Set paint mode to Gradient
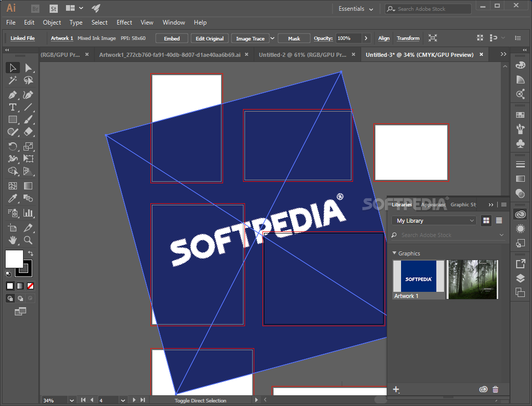 (20, 286)
